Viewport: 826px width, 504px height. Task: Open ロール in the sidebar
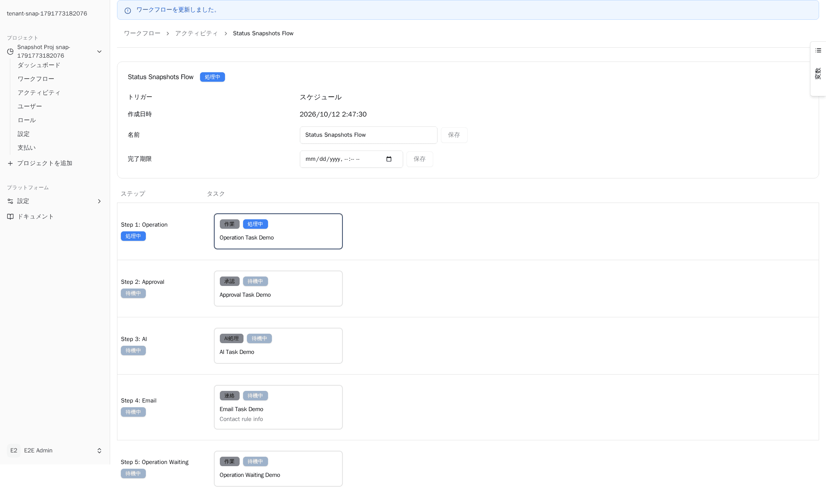tap(27, 120)
